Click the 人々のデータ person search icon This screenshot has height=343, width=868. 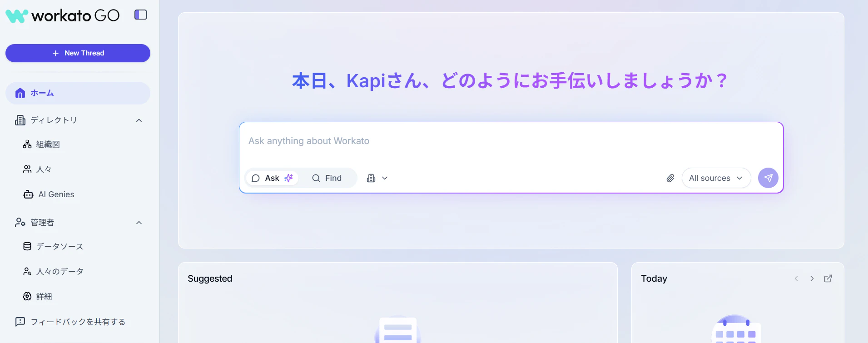click(x=27, y=271)
